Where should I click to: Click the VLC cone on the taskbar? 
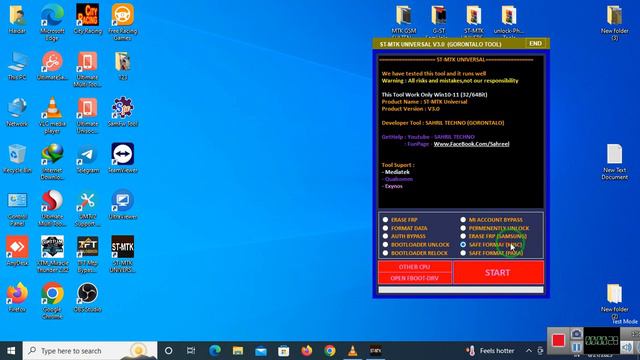(353, 351)
